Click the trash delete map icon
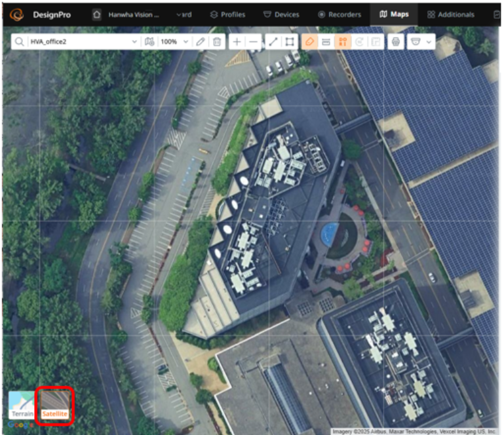 (218, 42)
